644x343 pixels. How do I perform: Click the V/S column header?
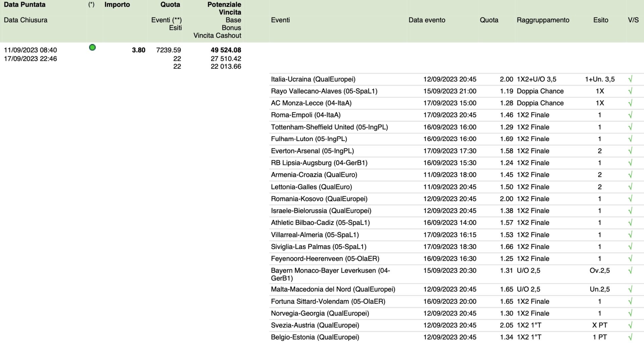pyautogui.click(x=633, y=20)
